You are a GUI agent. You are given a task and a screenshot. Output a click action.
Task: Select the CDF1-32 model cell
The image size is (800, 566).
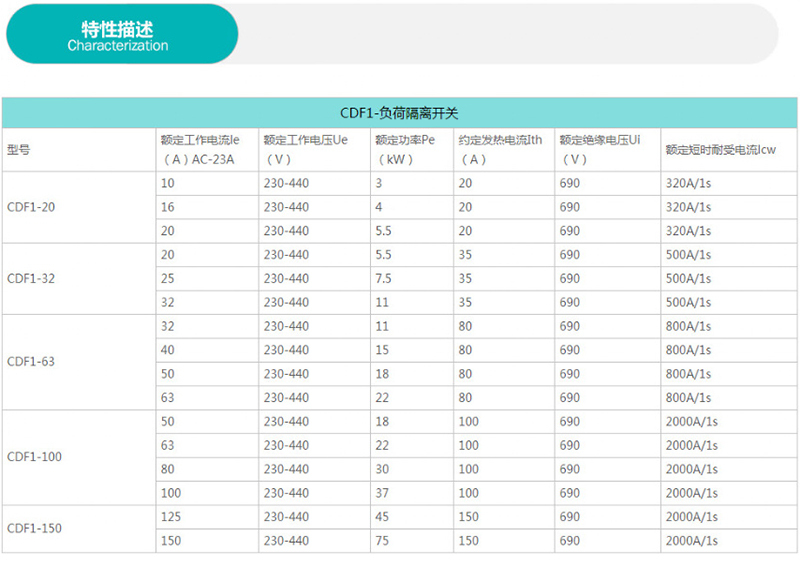click(x=79, y=279)
